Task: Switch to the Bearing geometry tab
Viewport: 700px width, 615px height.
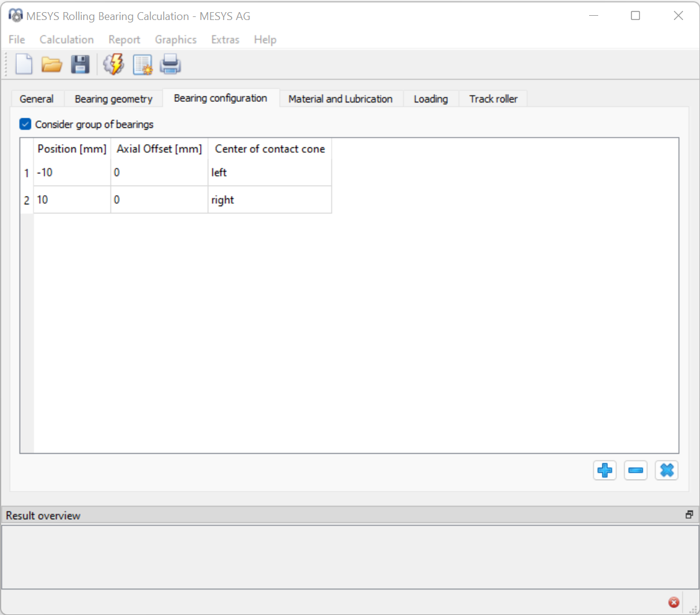Action: pos(113,99)
